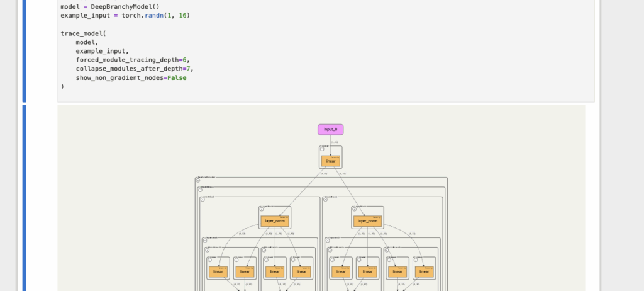Select the right layer_norm node
644x291 pixels.
click(x=367, y=221)
